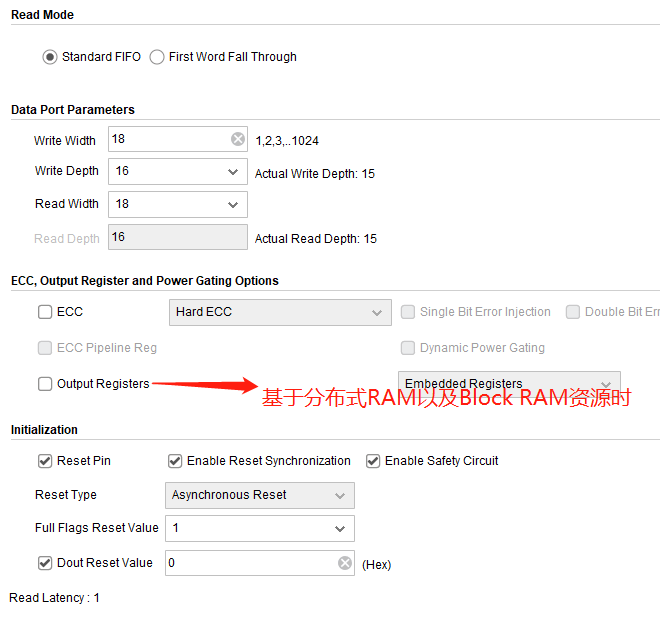This screenshot has height=619, width=660.
Task: Click the Read Width label
Action: pyautogui.click(x=67, y=204)
